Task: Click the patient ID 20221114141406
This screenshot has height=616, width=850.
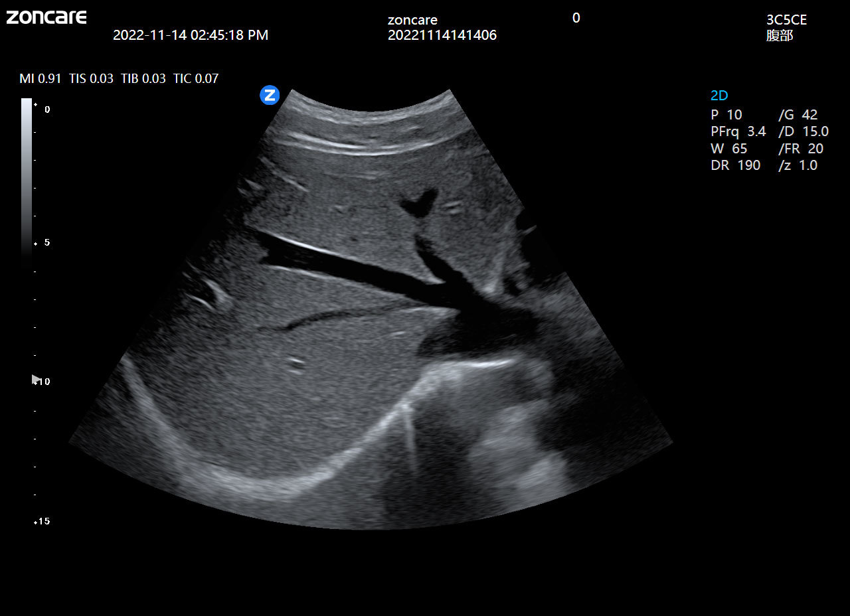Action: 442,35
